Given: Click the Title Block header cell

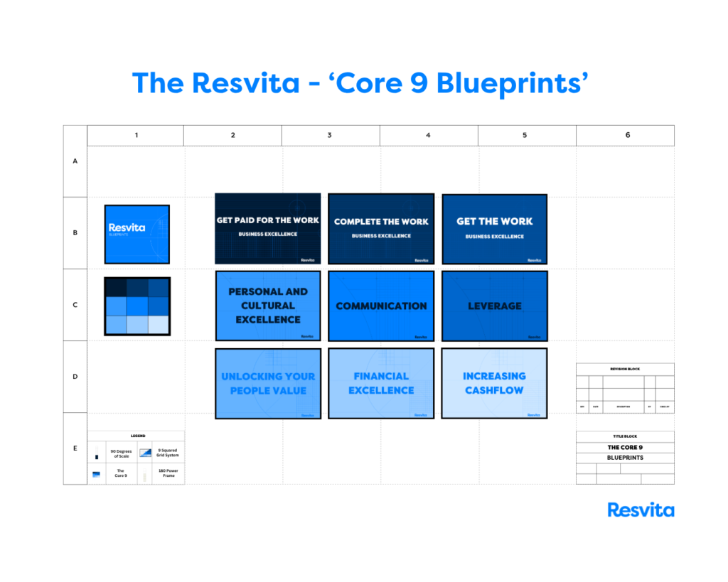Looking at the screenshot, I should (625, 437).
